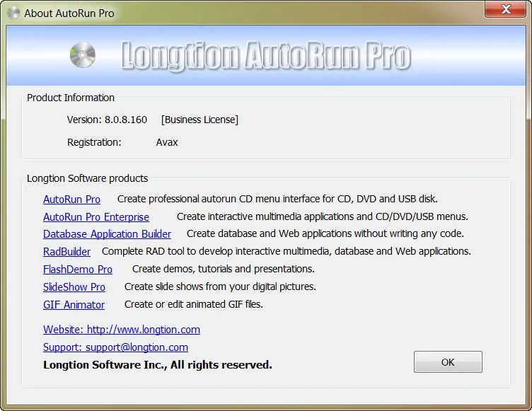Open the FlashDemo Pro link
Screen dimensions: 532x411
tap(78, 270)
